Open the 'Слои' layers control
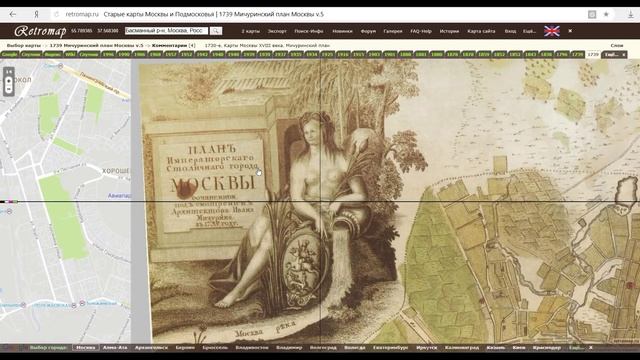Screen dimensions: 640x360 coord(617,46)
